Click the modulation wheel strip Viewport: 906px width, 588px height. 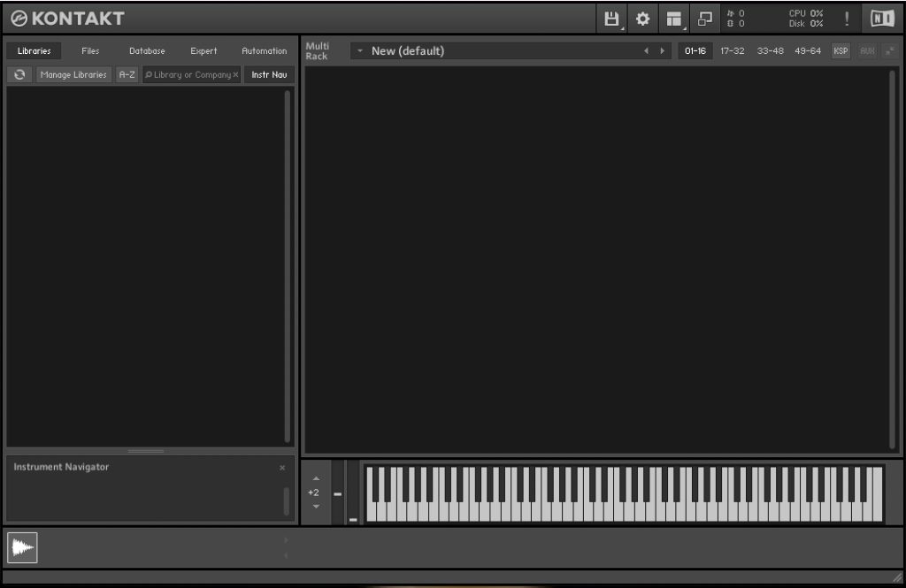point(353,493)
